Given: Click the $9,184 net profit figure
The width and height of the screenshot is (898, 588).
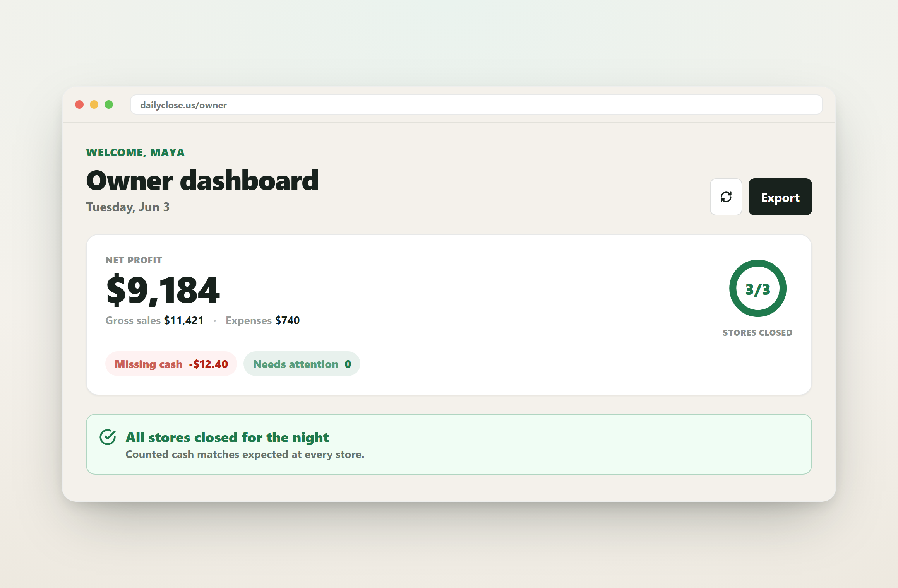Looking at the screenshot, I should tap(163, 290).
